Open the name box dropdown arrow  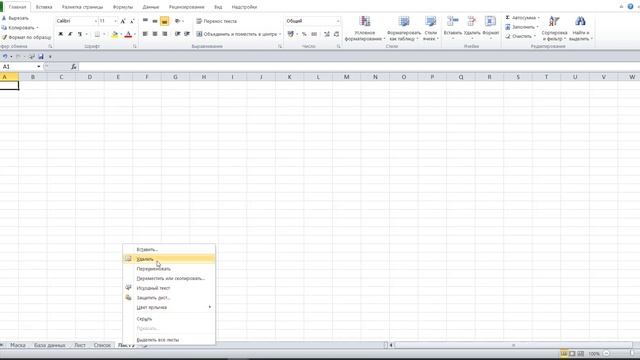click(39, 67)
